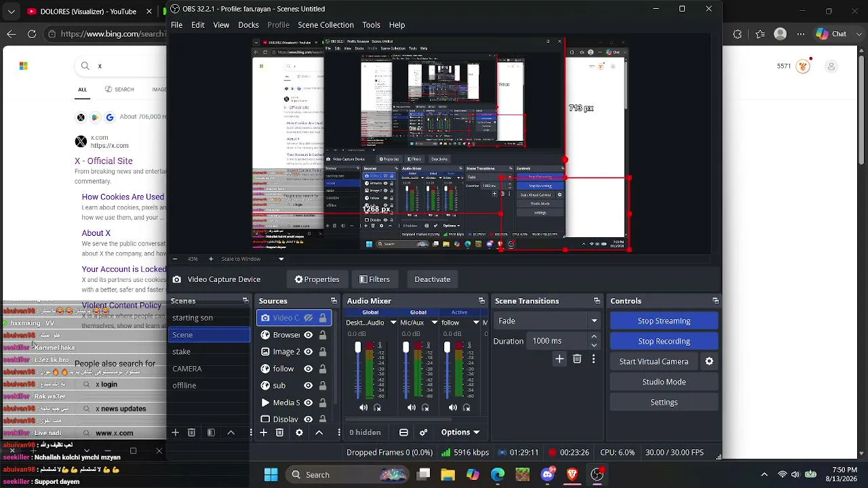Move the selected source up in Sources

pos(319,432)
